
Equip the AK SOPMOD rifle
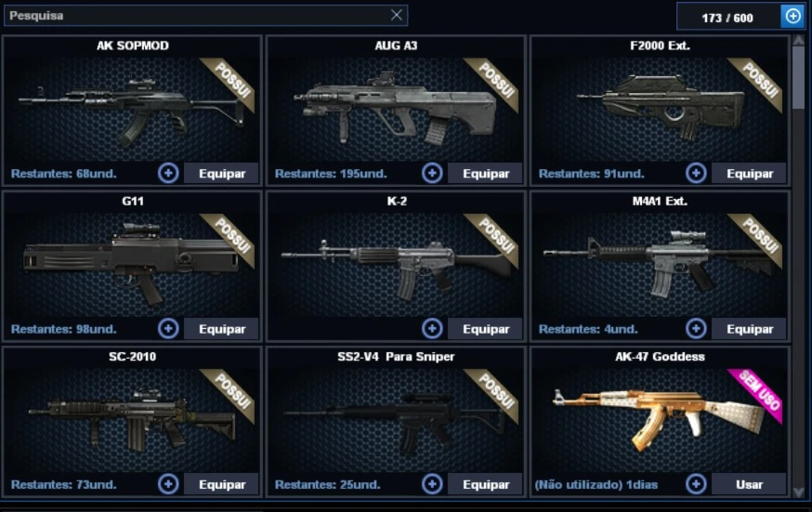pos(222,173)
